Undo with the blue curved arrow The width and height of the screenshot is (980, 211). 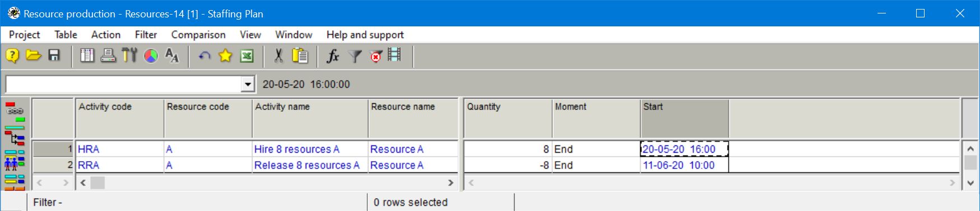pos(204,56)
